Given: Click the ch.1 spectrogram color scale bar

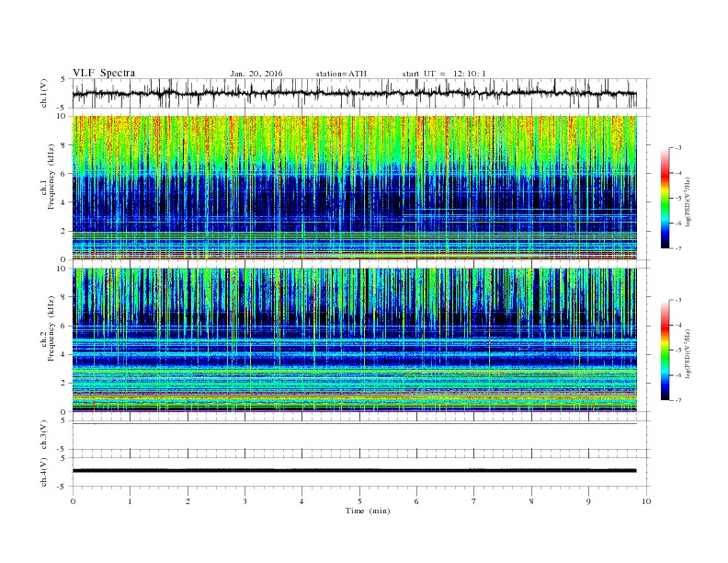Looking at the screenshot, I should pyautogui.click(x=665, y=199).
